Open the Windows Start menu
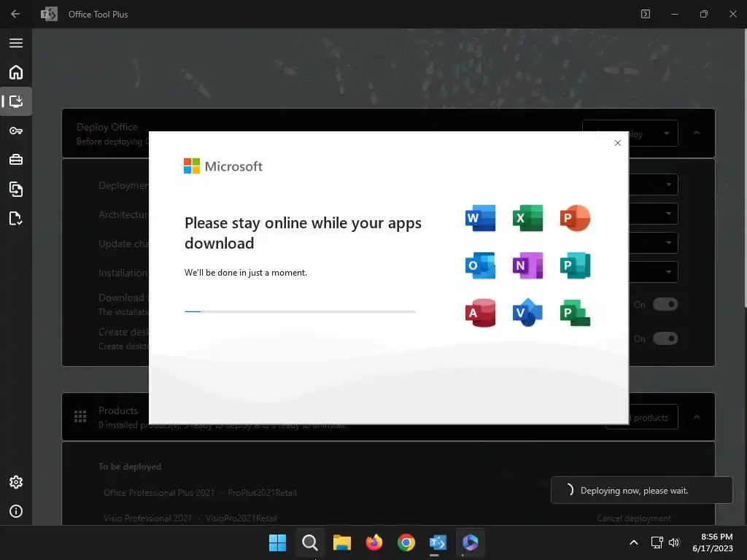747x560 pixels. click(277, 542)
